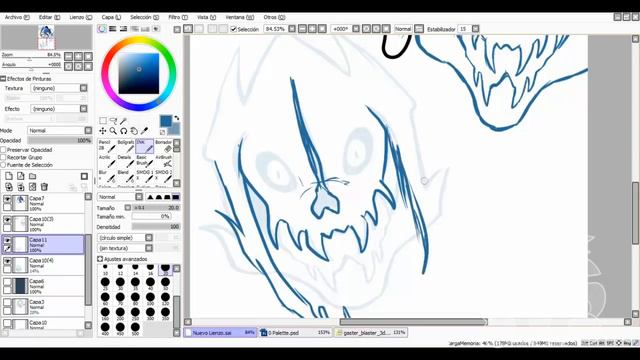Select the Pencil 2B brush tool
Image resolution: width=640 pixels, height=360 pixels.
coord(106,146)
